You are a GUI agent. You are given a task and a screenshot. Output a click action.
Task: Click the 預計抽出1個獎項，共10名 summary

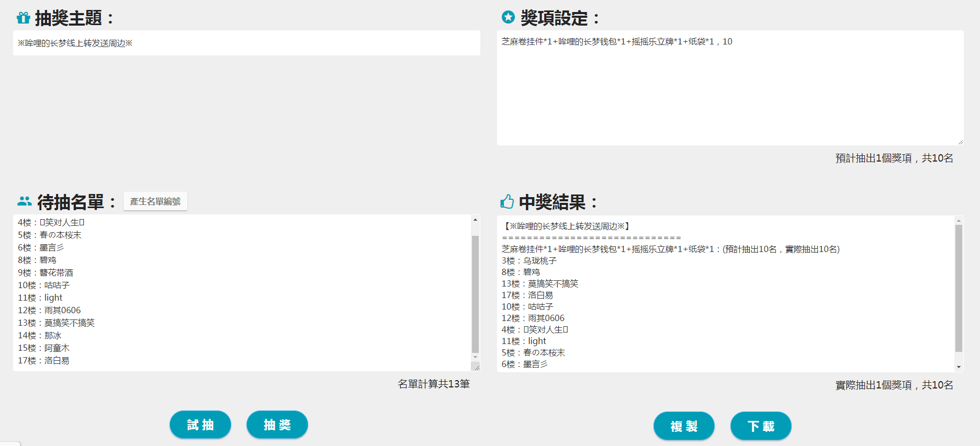[894, 158]
